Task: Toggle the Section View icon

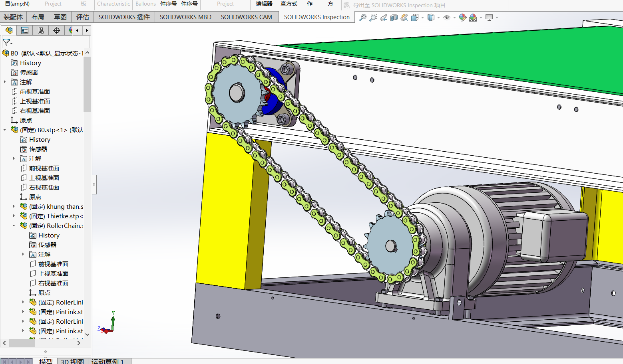Action: click(x=394, y=18)
